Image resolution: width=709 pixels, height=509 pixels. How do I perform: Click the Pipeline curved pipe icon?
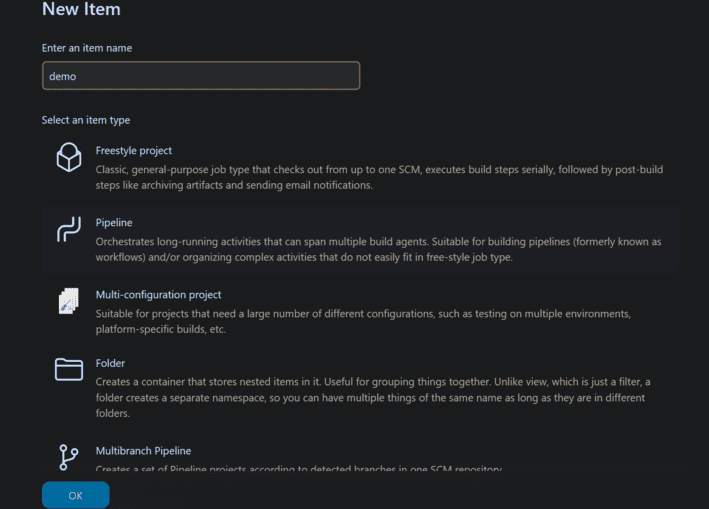coord(69,229)
